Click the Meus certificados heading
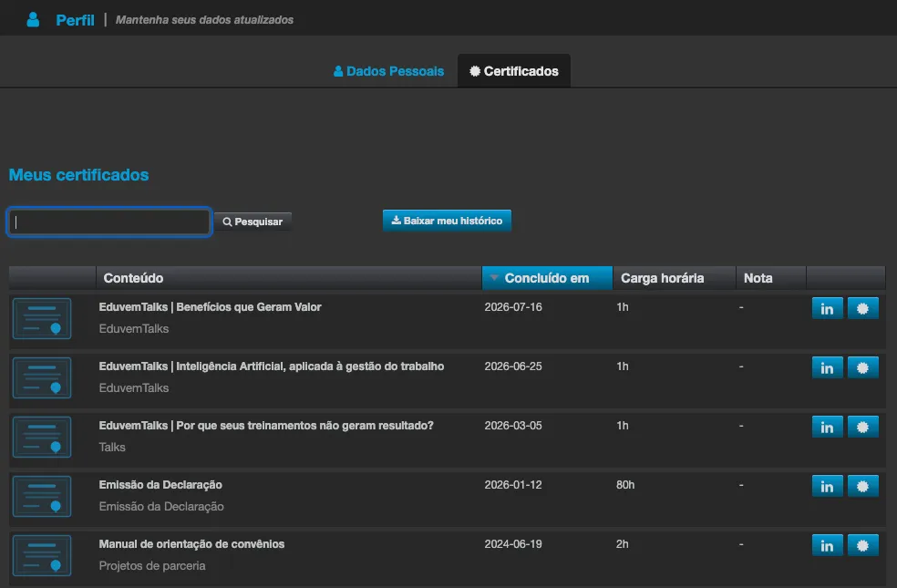Viewport: 897px width, 588px height. point(79,175)
